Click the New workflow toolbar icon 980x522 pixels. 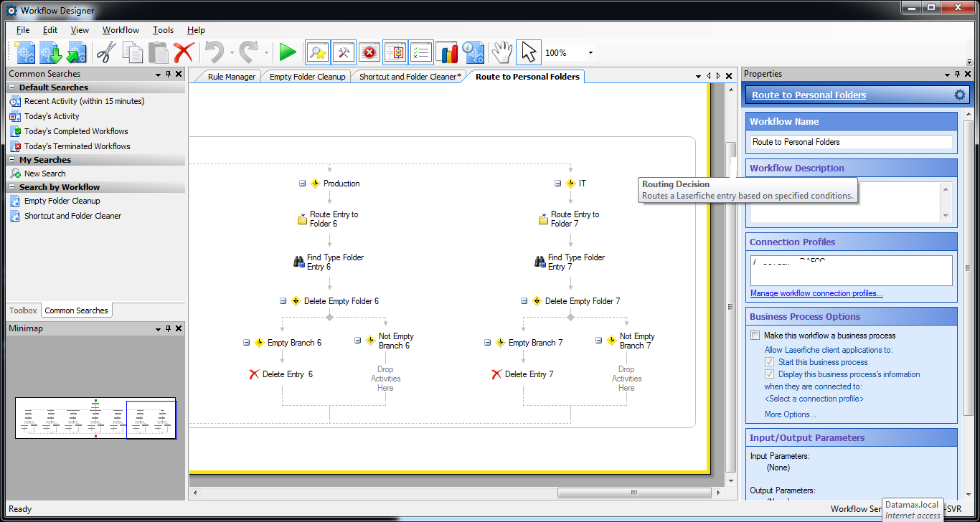pyautogui.click(x=25, y=52)
